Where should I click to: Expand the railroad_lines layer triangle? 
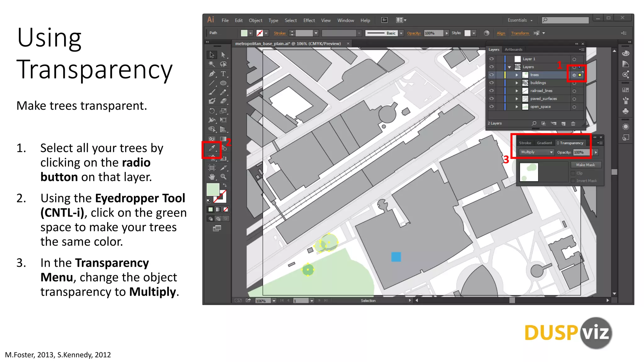click(517, 90)
